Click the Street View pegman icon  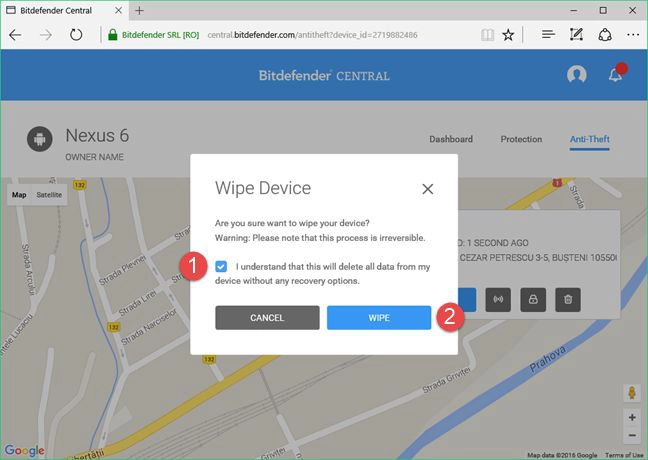(632, 393)
